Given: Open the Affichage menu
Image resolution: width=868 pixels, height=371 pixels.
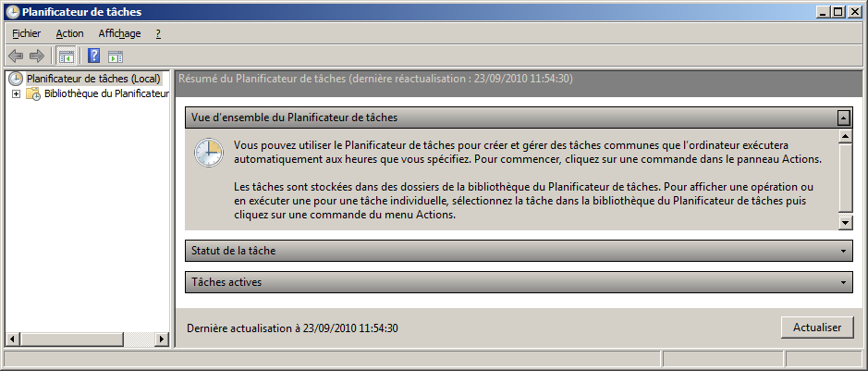Looking at the screenshot, I should click(119, 33).
